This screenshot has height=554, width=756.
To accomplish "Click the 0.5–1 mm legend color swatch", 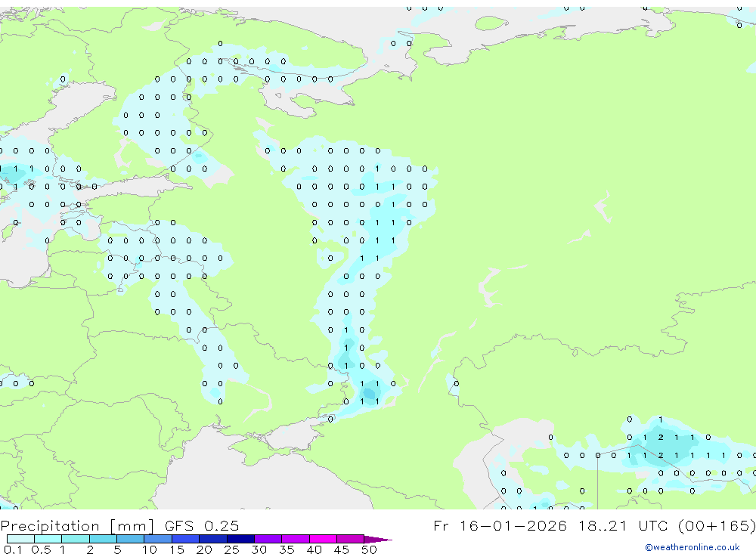I will (48, 539).
